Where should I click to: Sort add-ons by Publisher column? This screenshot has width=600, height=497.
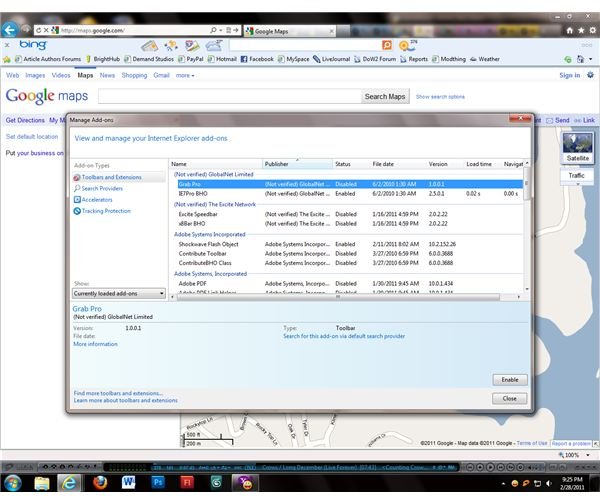point(297,164)
